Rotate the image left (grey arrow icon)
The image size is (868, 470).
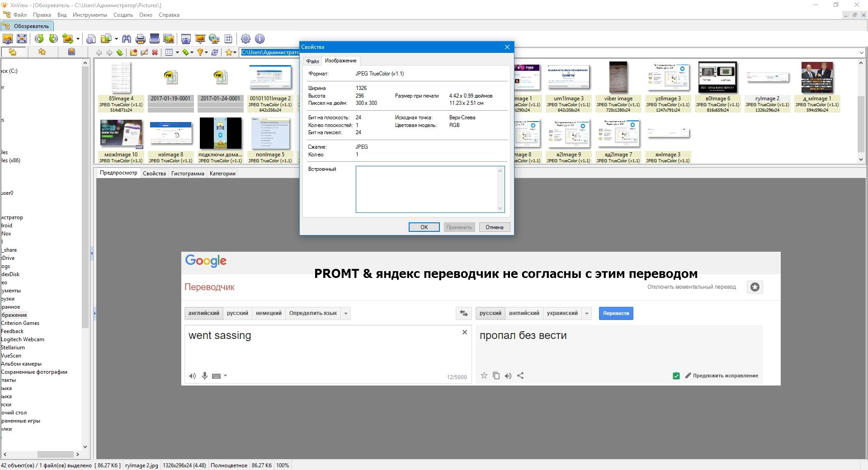[39, 38]
